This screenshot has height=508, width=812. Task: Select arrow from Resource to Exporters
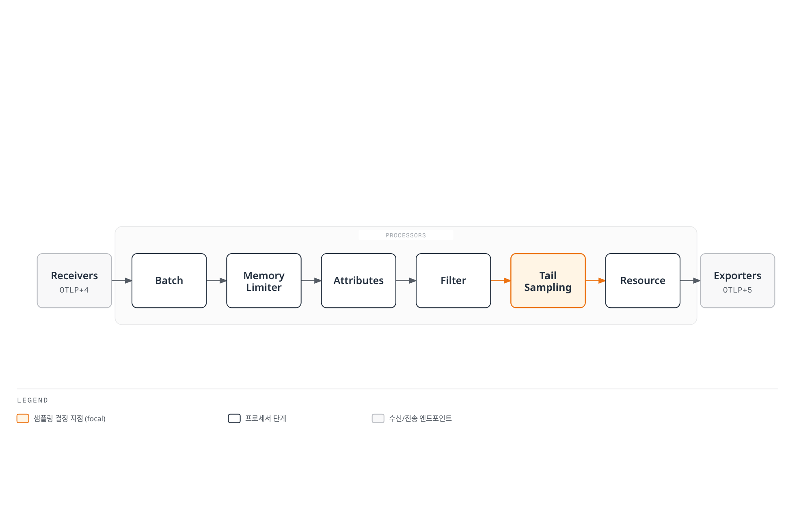pos(690,281)
